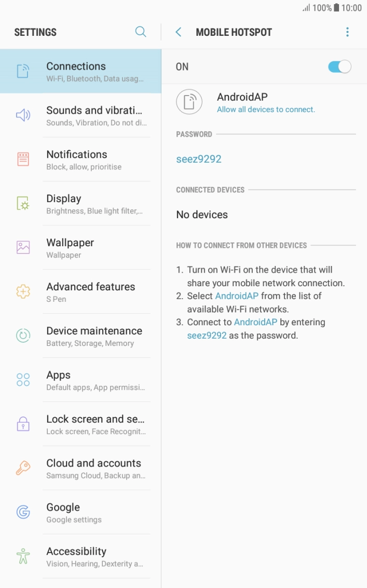Click the AndroidAP hotspot icon
The height and width of the screenshot is (588, 367).
(x=189, y=102)
